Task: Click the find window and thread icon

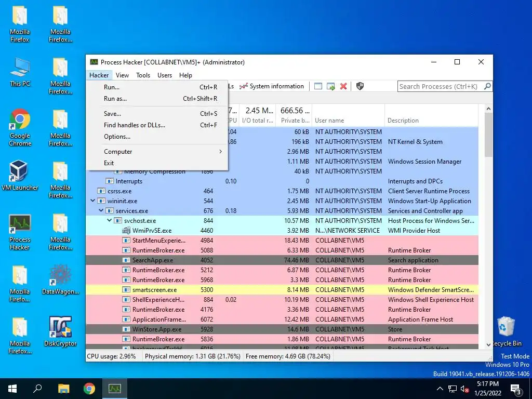Action: (330, 86)
